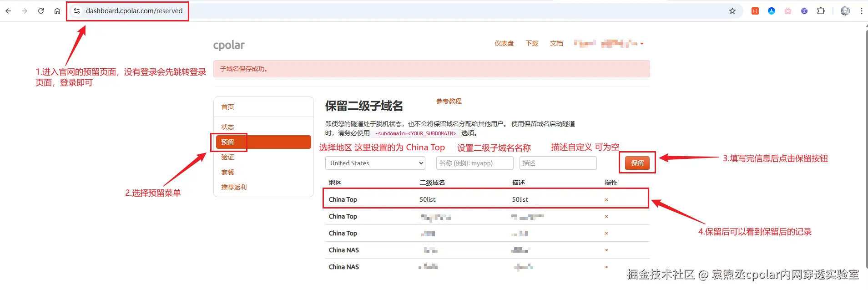Open the orange extension icon in toolbar
This screenshot has height=290, width=868.
(x=755, y=11)
